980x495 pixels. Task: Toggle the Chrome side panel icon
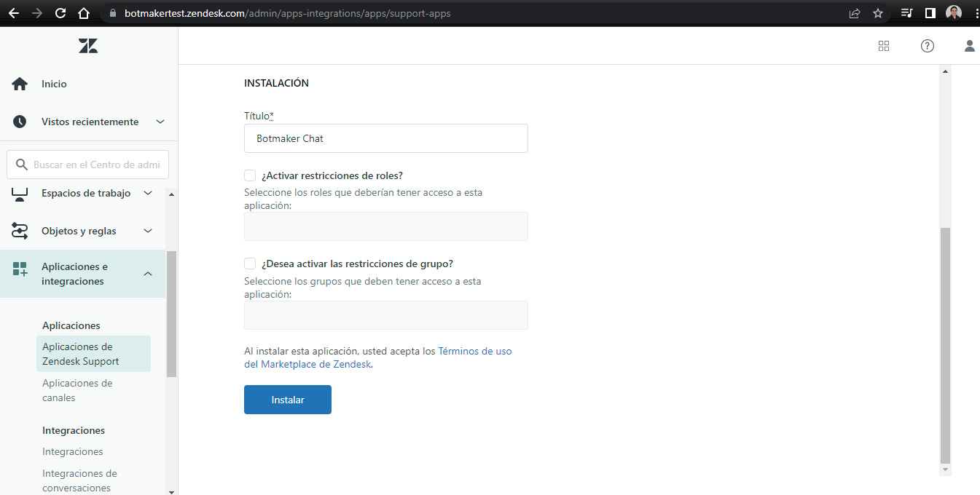click(x=930, y=13)
